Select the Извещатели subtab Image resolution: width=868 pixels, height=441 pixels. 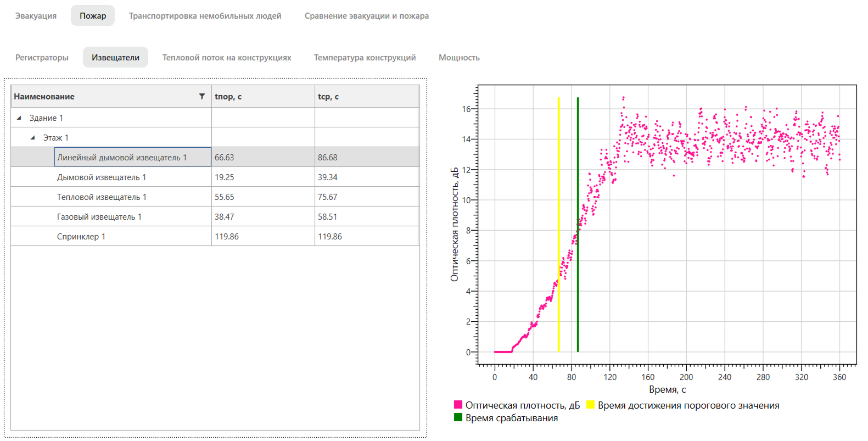(x=115, y=58)
